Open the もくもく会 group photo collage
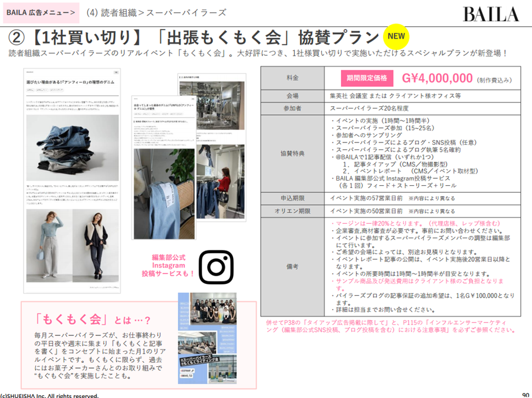Viewport: 532px width, 398px height. tap(207, 338)
